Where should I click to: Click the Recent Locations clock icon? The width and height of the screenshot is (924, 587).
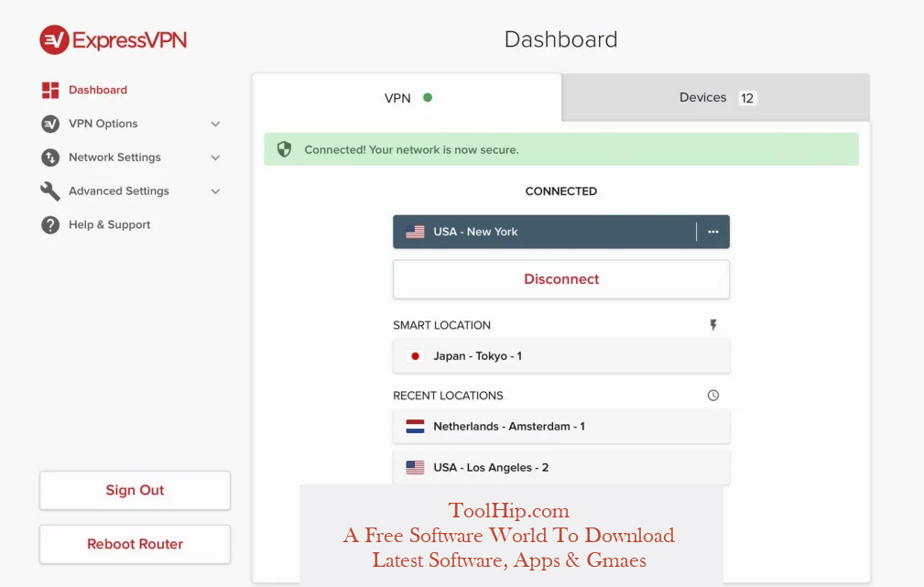713,396
